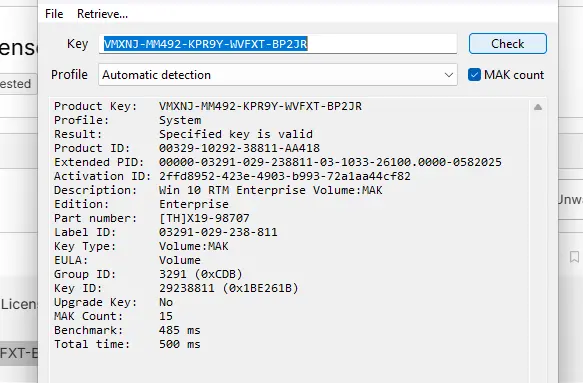Click the Win 10 RTM Enterprise description
Viewport: 583px width, 383px height.
(271, 190)
